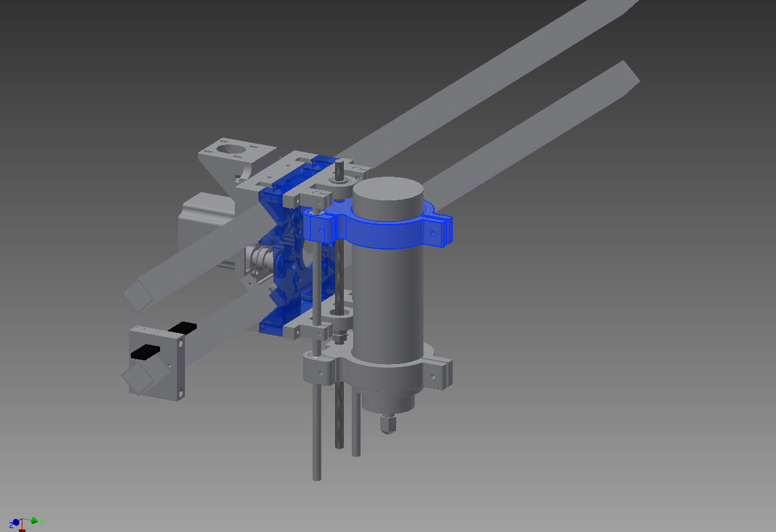Click the green Y axis arrow

click(35, 520)
